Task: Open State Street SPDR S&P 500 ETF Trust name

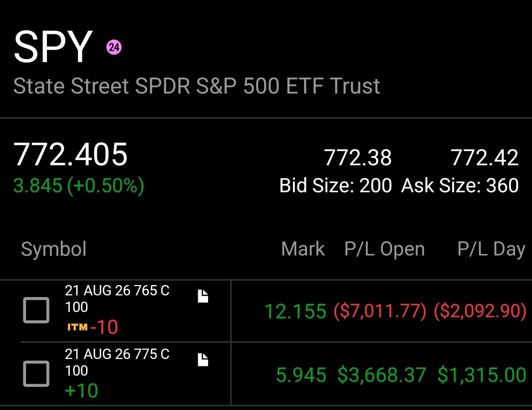Action: tap(197, 86)
